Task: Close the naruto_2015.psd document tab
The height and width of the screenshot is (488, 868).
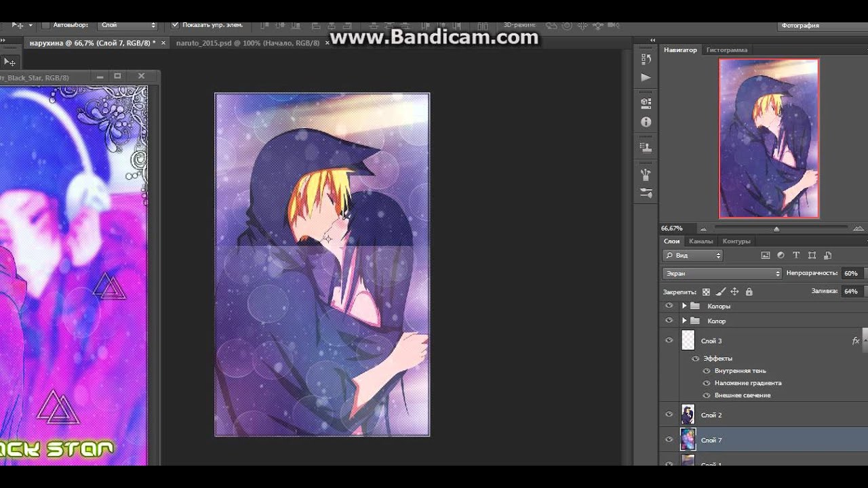Action: tap(327, 43)
